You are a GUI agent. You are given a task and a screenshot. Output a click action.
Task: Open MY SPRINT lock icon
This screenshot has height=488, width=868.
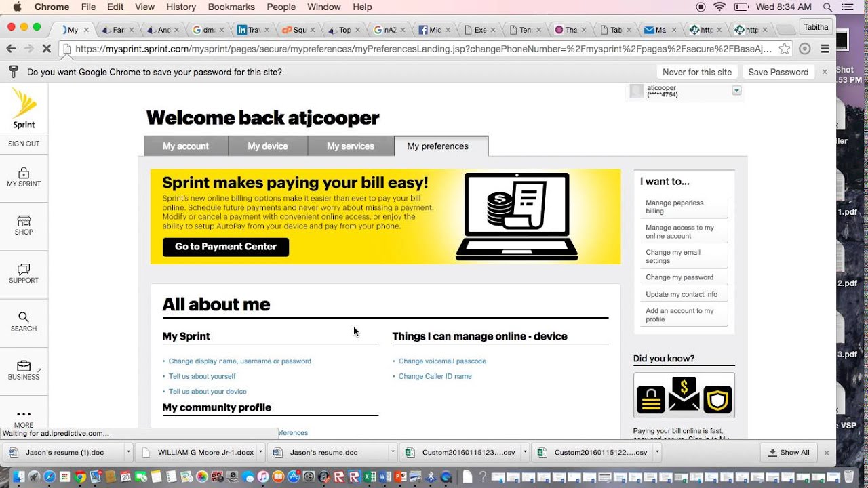tap(24, 173)
